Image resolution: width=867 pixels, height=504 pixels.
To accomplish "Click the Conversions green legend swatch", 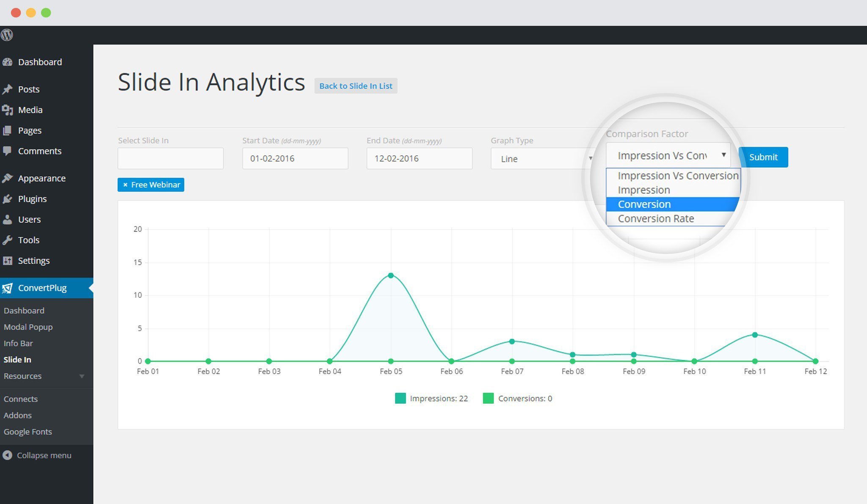I will pos(488,398).
